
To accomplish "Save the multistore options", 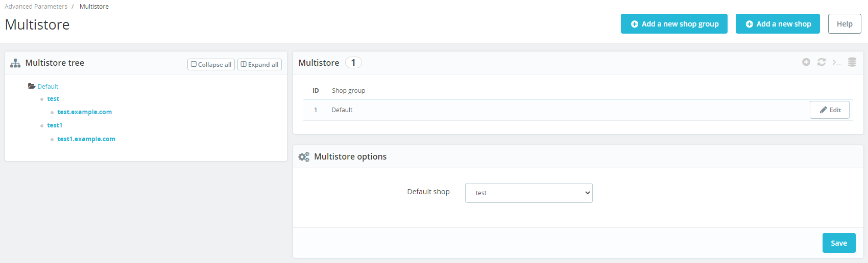I will tap(839, 243).
